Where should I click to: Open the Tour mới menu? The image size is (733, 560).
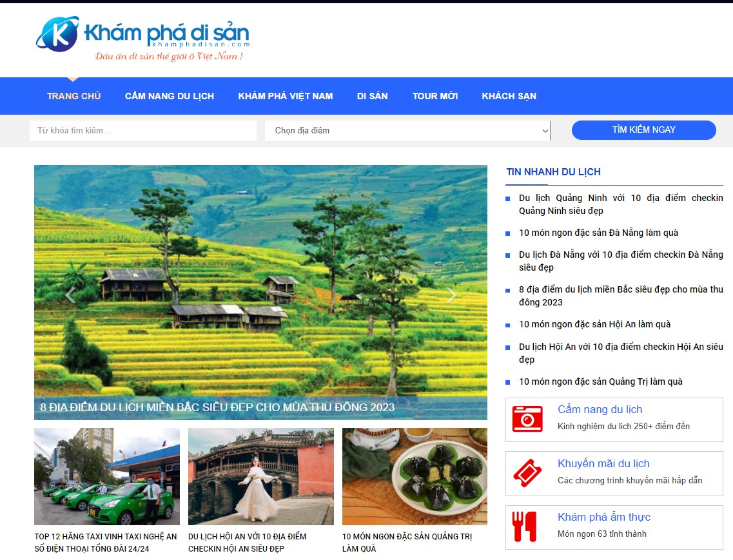tap(435, 96)
